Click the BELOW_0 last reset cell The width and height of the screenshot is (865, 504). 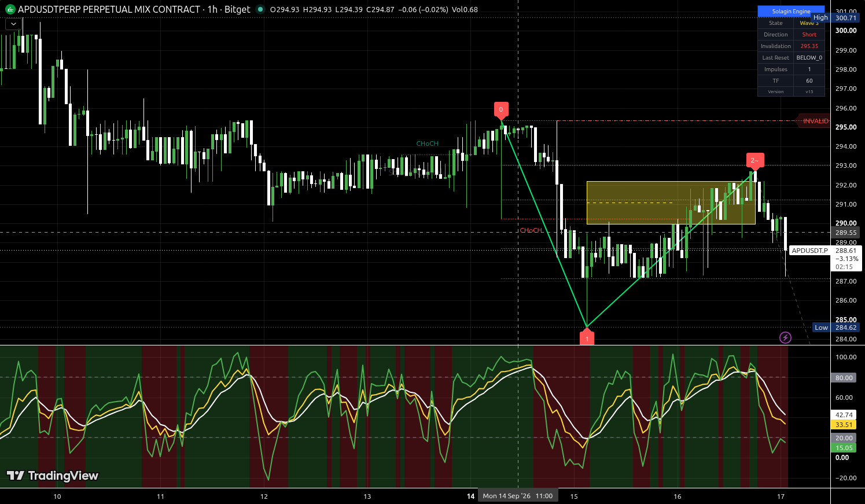click(809, 58)
